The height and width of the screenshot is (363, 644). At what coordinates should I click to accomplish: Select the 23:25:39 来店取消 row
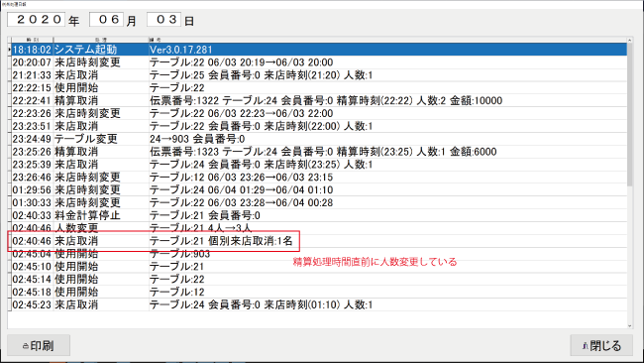(x=319, y=164)
